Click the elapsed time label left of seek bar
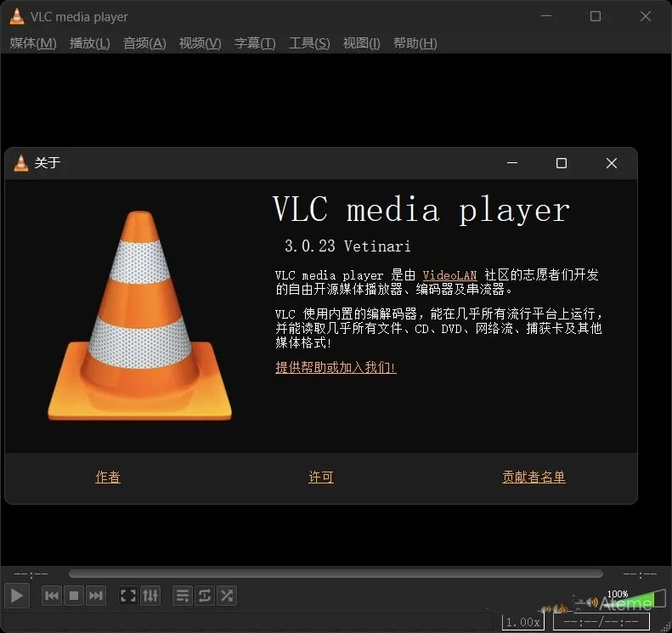The image size is (672, 633). 31,574
